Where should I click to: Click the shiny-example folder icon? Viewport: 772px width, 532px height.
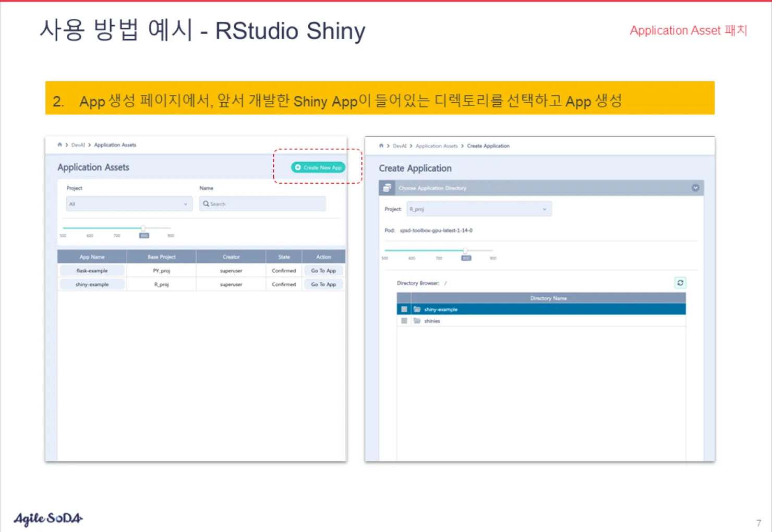click(x=417, y=309)
